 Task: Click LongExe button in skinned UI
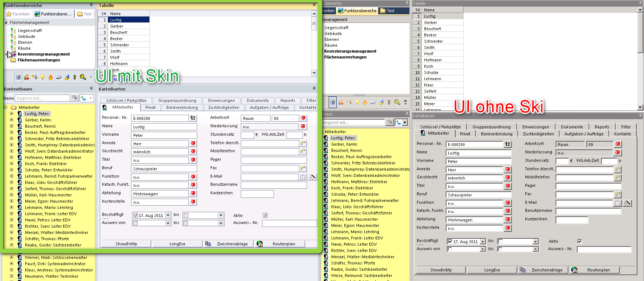tap(177, 244)
